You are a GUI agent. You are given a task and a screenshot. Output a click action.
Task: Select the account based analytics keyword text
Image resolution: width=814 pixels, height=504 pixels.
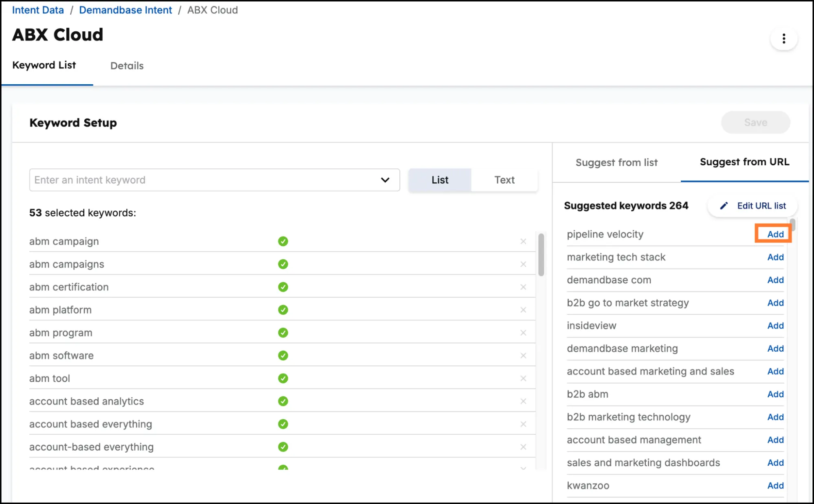click(86, 401)
